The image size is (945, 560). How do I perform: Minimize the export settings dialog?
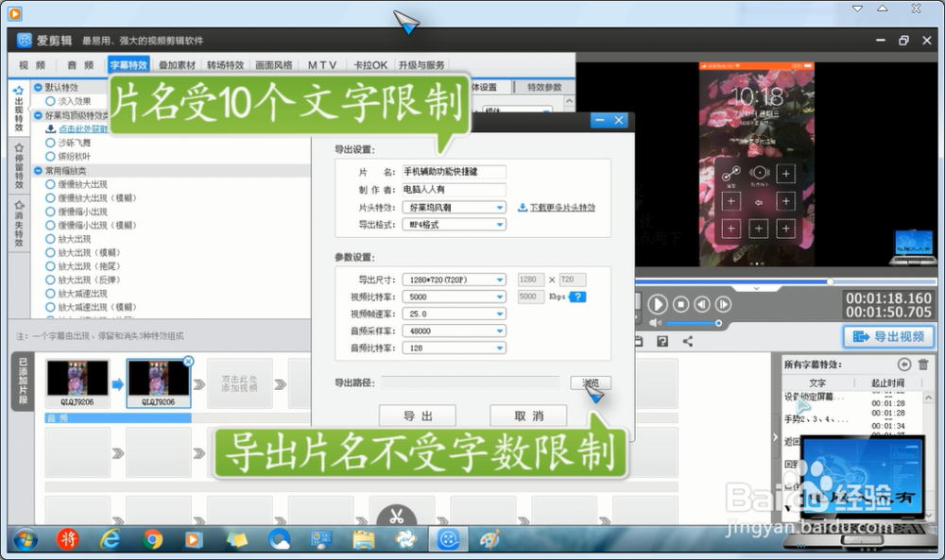click(x=600, y=121)
